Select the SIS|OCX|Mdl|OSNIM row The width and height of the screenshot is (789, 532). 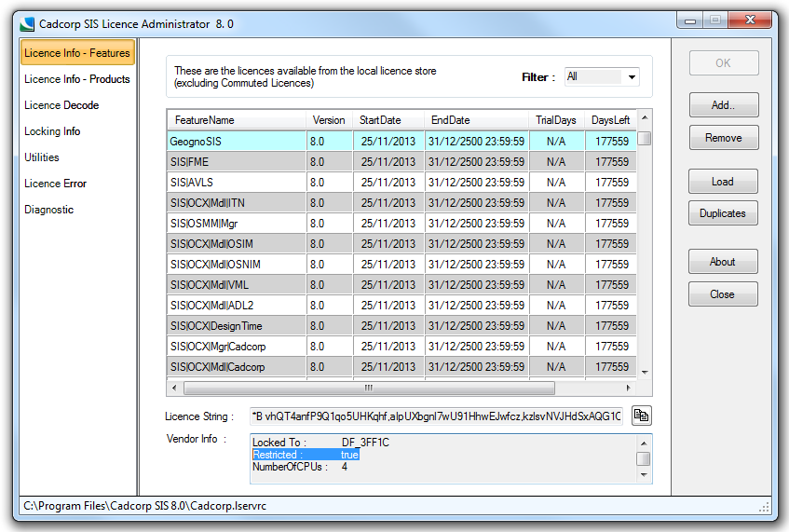pyautogui.click(x=401, y=265)
